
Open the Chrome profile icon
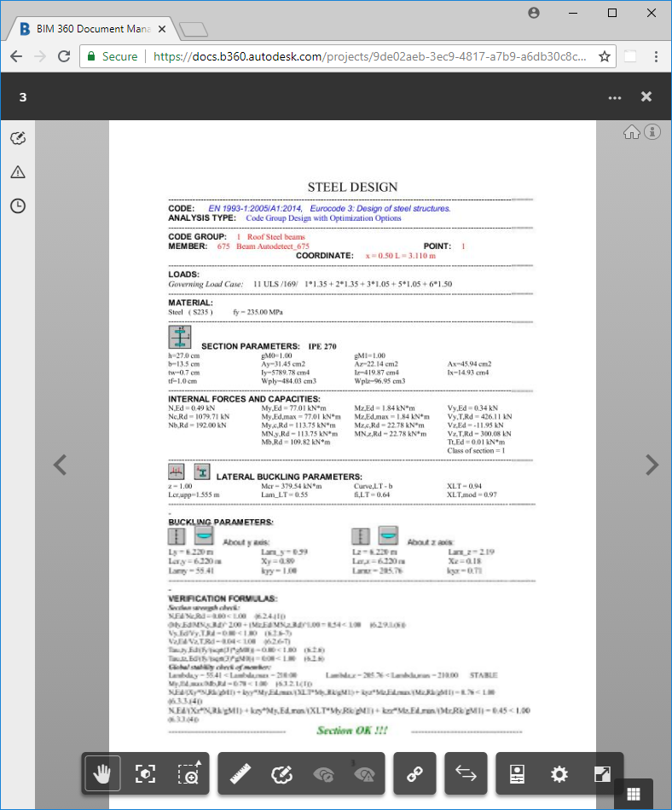tap(534, 13)
